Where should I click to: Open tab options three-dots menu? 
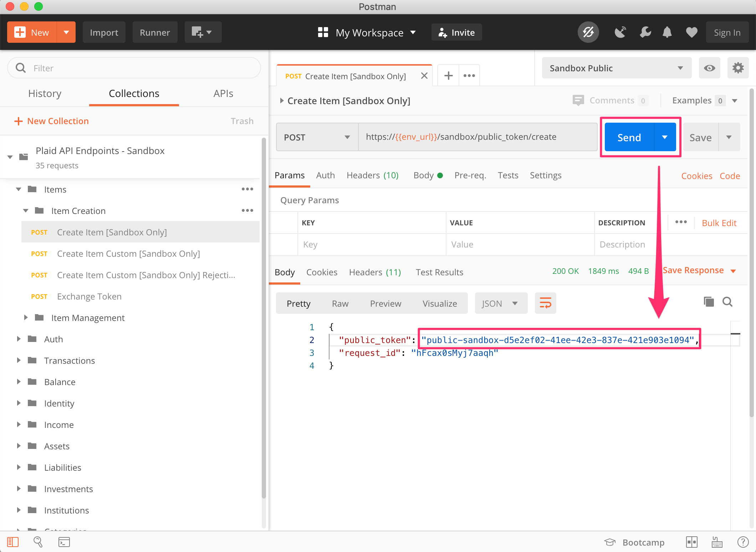469,76
